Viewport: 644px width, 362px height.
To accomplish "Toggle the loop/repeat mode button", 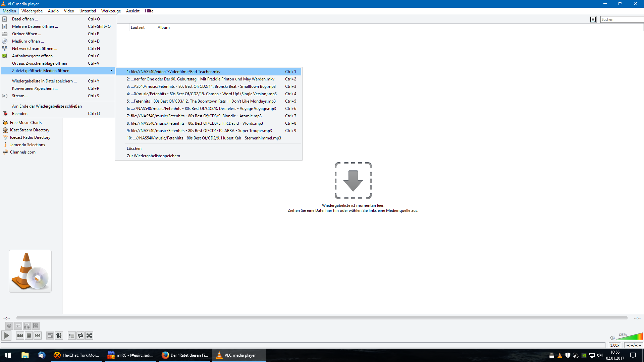I will click(80, 336).
